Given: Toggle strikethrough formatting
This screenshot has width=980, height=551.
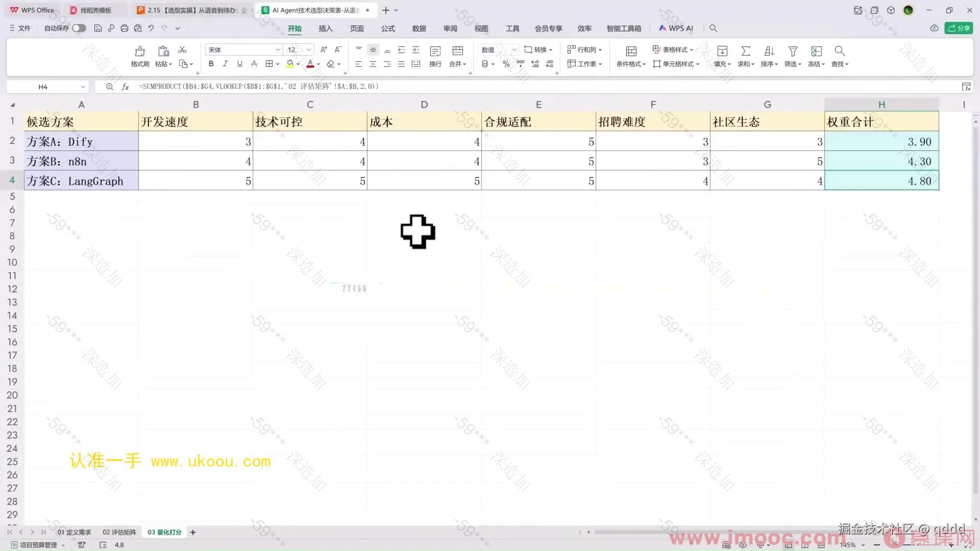Looking at the screenshot, I should (x=254, y=64).
